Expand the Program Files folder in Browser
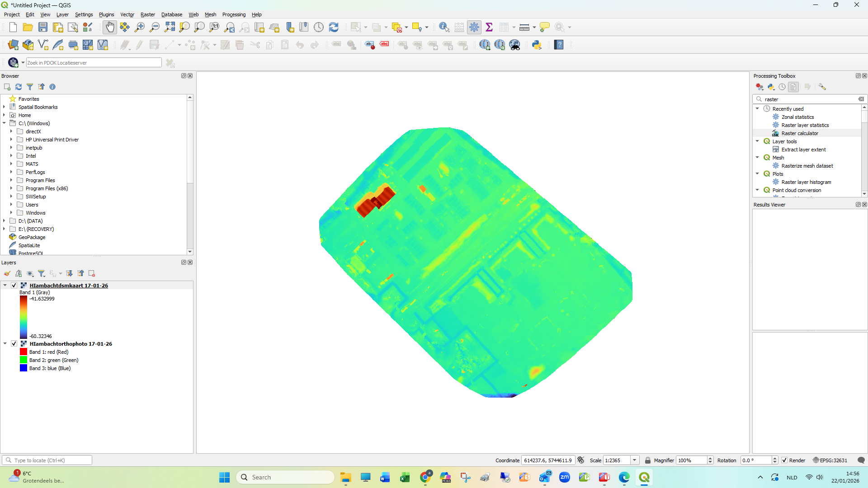868x488 pixels. click(x=11, y=180)
